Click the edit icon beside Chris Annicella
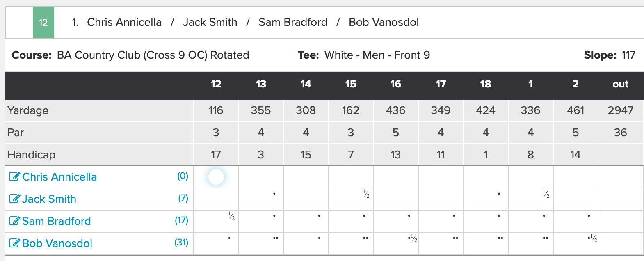The width and height of the screenshot is (644, 261). click(x=14, y=177)
